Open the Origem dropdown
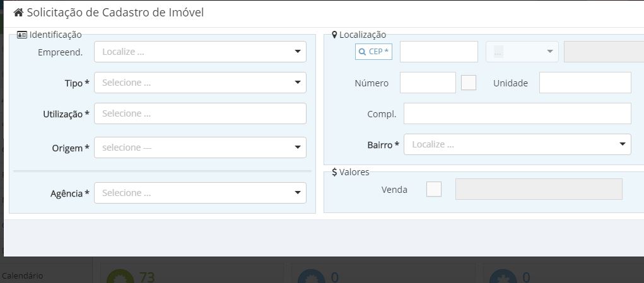 (200, 147)
